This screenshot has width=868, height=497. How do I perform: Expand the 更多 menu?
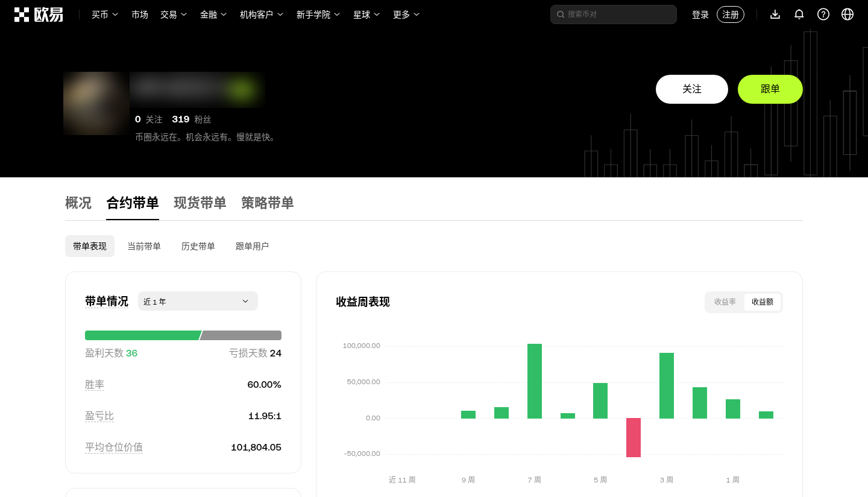[x=406, y=14]
